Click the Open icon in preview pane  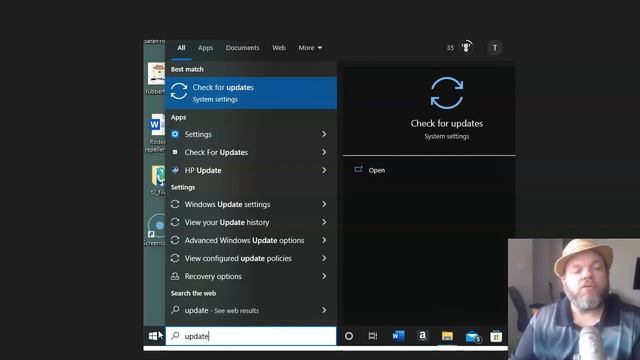point(358,169)
